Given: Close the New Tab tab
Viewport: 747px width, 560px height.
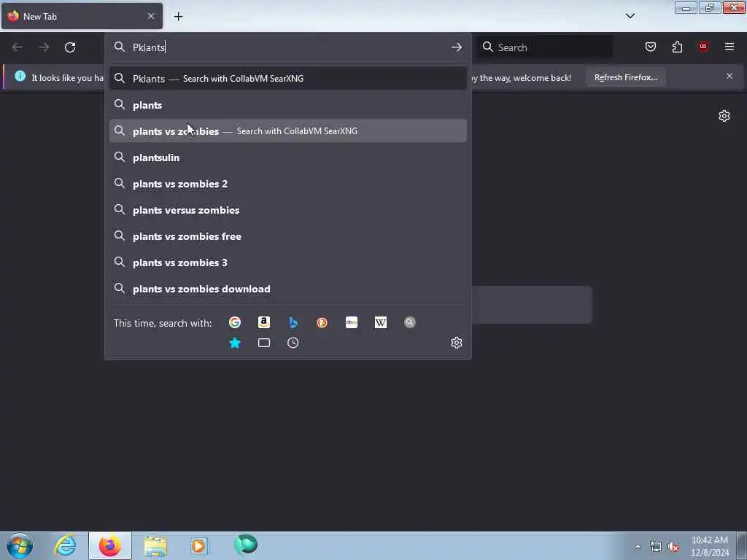Looking at the screenshot, I should point(151,16).
